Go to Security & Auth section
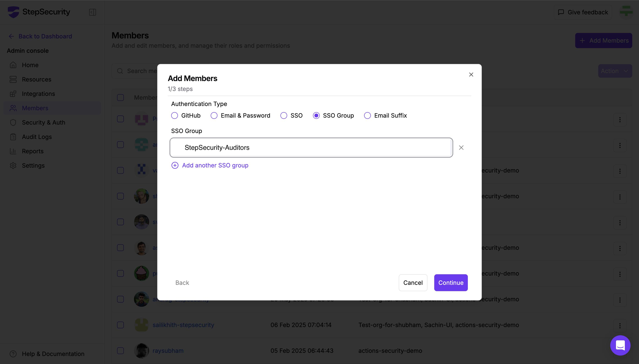Viewport: 639px width, 364px height. point(44,122)
